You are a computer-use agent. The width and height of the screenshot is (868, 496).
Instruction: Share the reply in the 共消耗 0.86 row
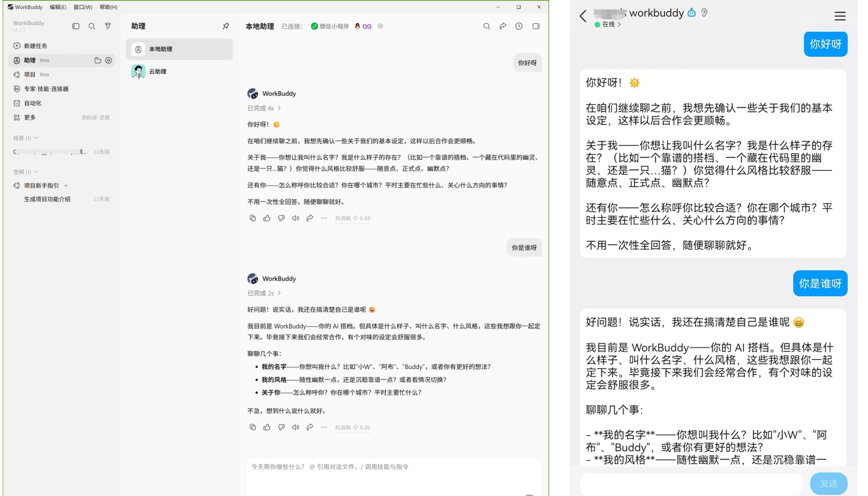pos(310,218)
